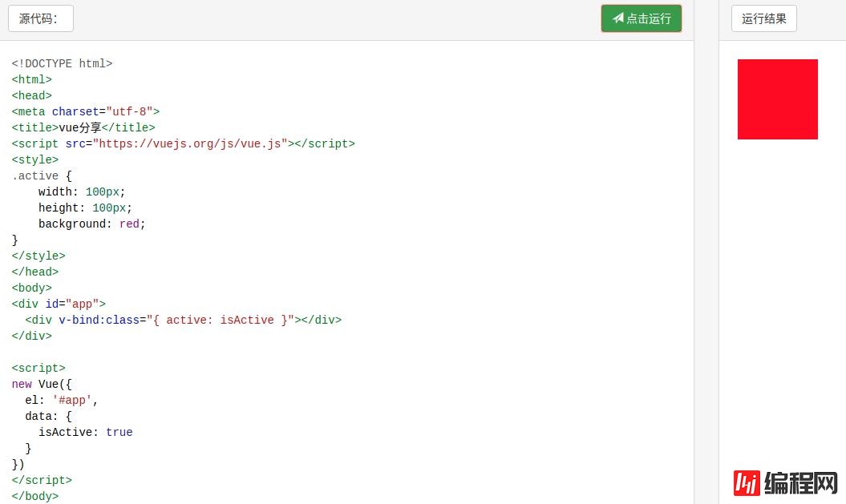Click the meta charset utf-8 line
This screenshot has width=846, height=504.
(x=85, y=111)
